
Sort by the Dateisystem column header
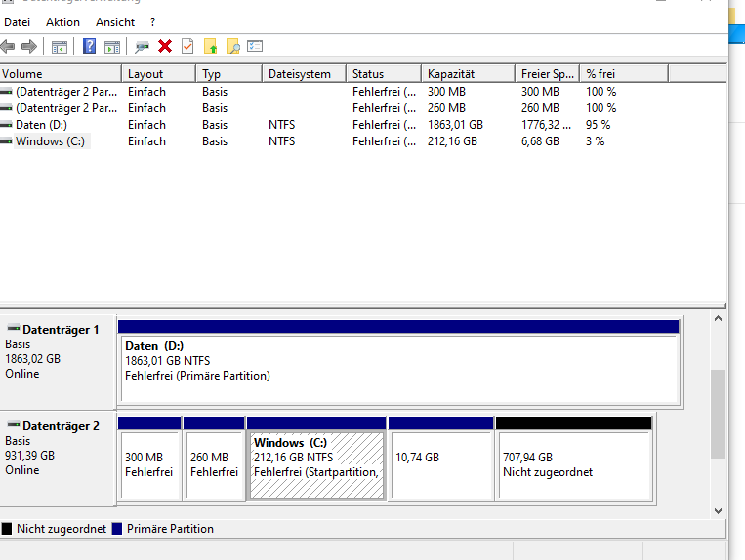(x=305, y=74)
